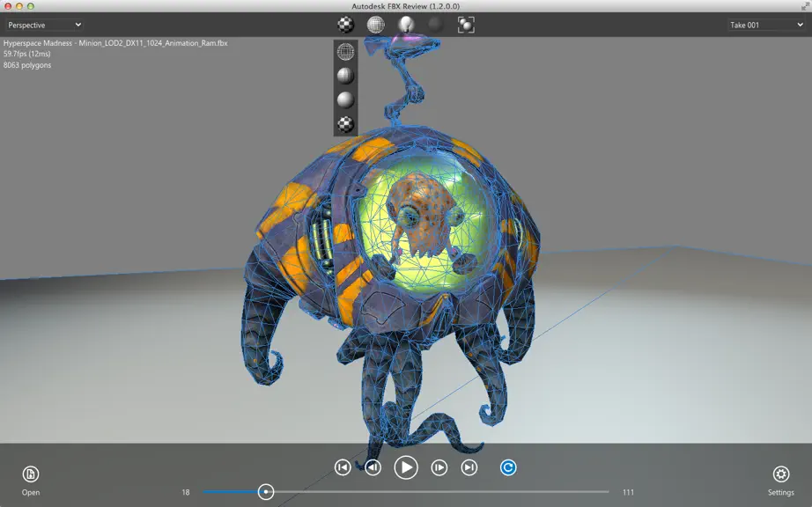
Task: Step forward one frame
Action: [439, 467]
